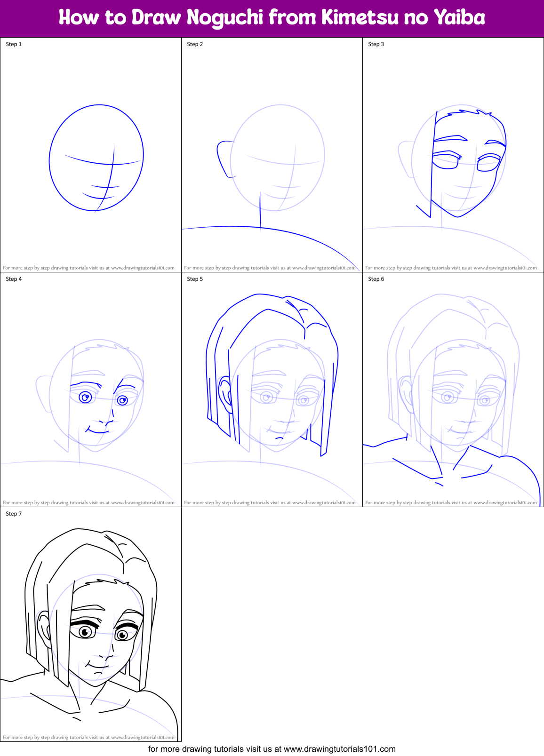Click the Step 6 panel's website credit line

tap(451, 502)
